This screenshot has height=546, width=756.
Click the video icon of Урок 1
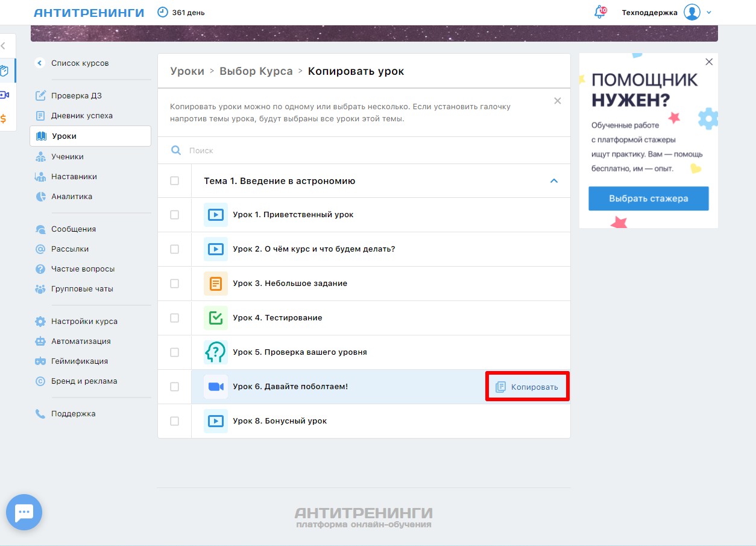215,215
